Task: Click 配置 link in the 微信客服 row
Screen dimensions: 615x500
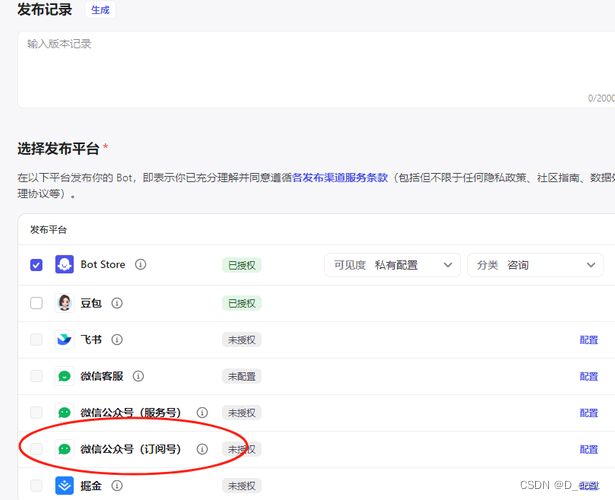Action: pyautogui.click(x=589, y=376)
